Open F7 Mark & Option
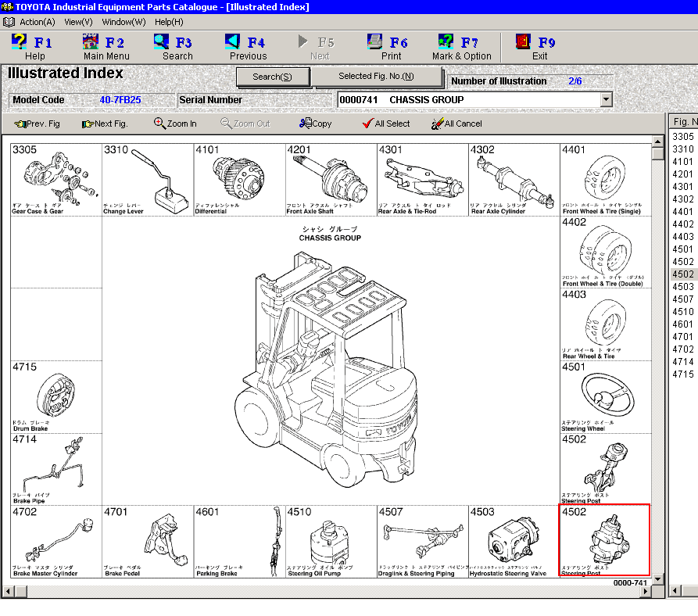The image size is (698, 616). click(x=462, y=47)
